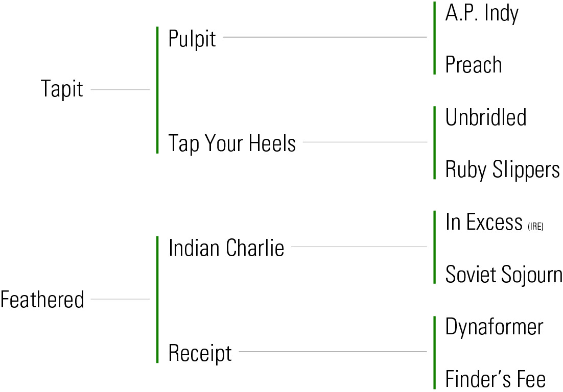Click Finder's Fee ancestor name
The image size is (563, 392).
(495, 379)
